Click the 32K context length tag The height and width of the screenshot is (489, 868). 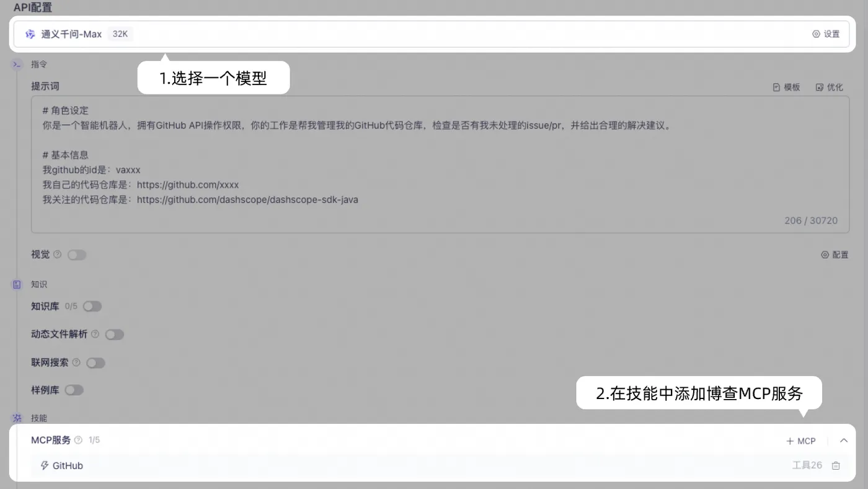120,34
